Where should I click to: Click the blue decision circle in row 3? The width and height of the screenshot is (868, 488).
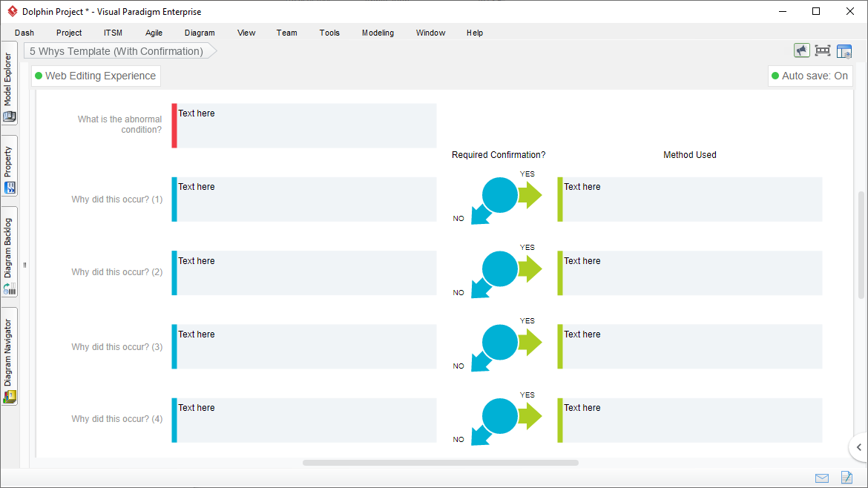(x=500, y=343)
